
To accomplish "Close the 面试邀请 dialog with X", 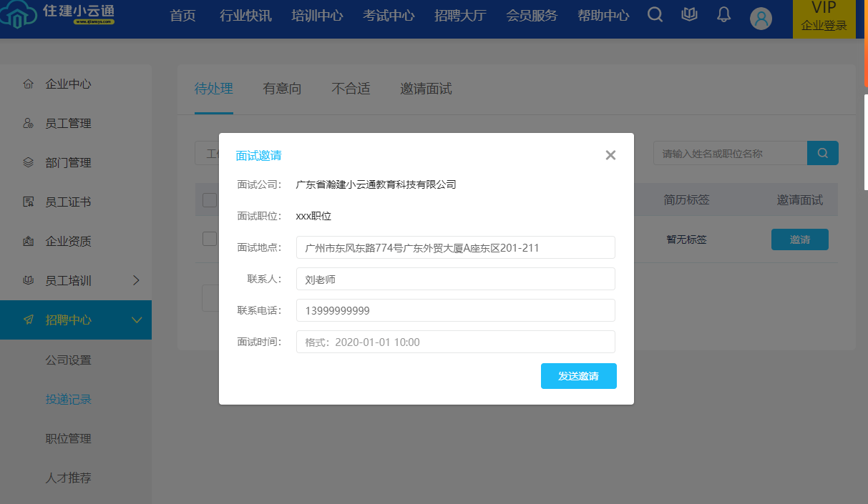I will click(610, 155).
